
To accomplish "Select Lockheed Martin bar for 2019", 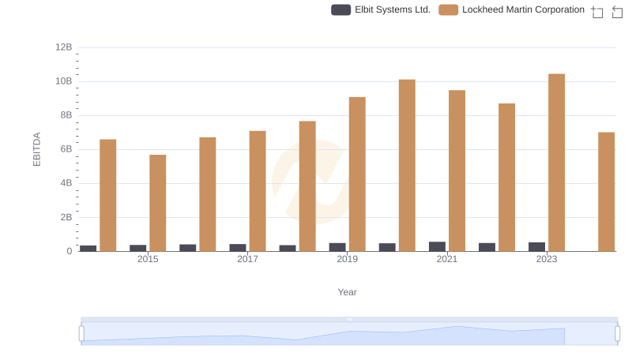I will click(357, 174).
